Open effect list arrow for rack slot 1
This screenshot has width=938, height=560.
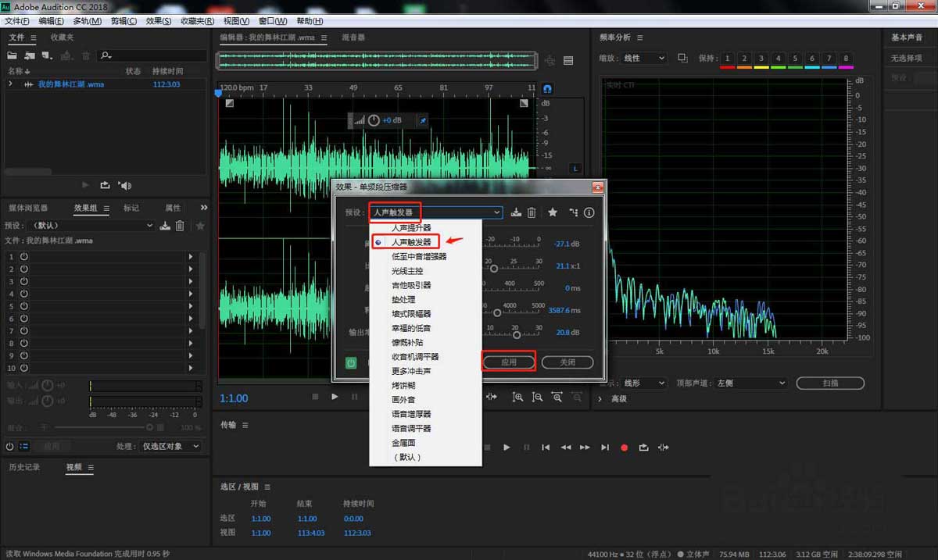click(191, 256)
